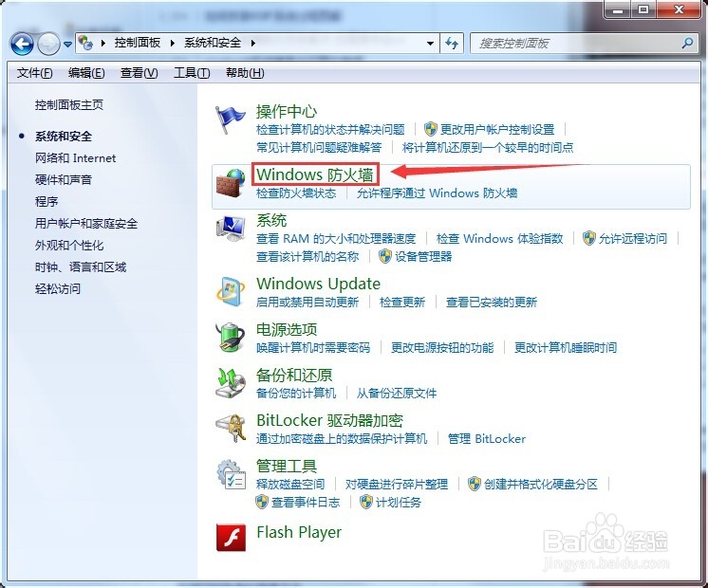
Task: Click the Power Options battery icon
Action: [231, 337]
